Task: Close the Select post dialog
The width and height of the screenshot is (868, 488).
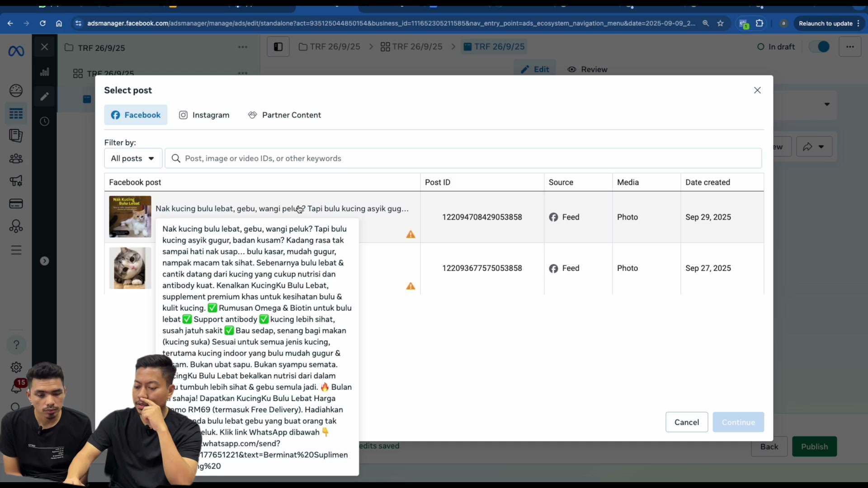Action: [x=757, y=90]
